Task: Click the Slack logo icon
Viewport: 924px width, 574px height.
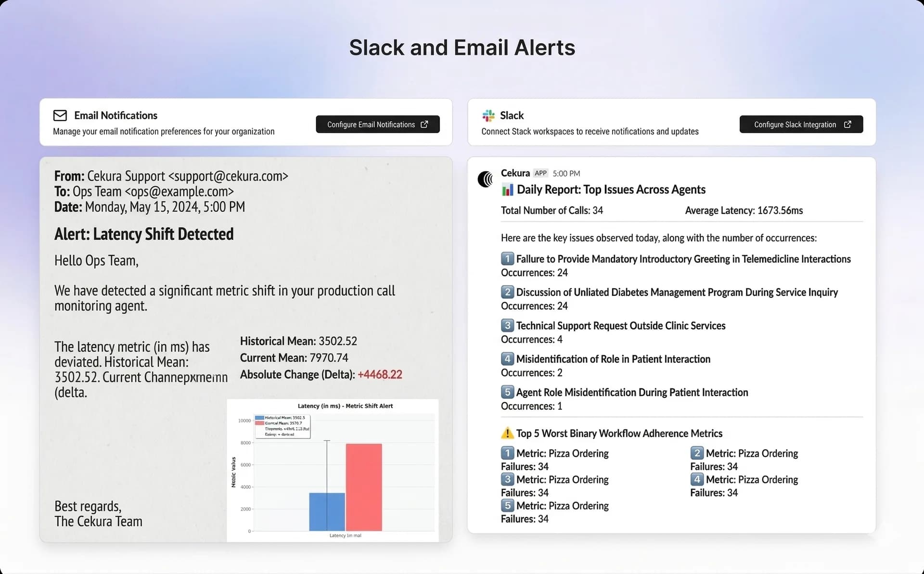Action: click(488, 115)
